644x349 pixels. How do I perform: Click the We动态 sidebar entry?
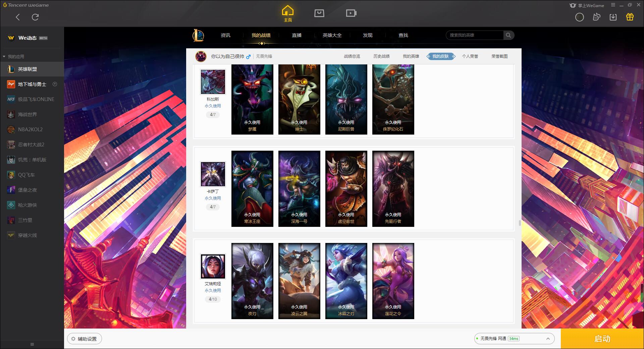(32, 38)
